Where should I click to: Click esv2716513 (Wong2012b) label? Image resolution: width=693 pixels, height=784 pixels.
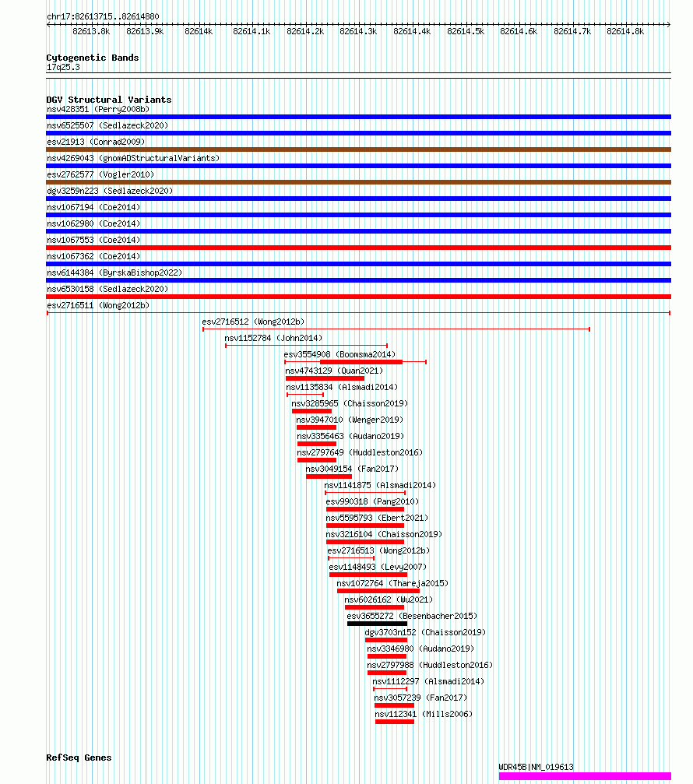pos(378,550)
